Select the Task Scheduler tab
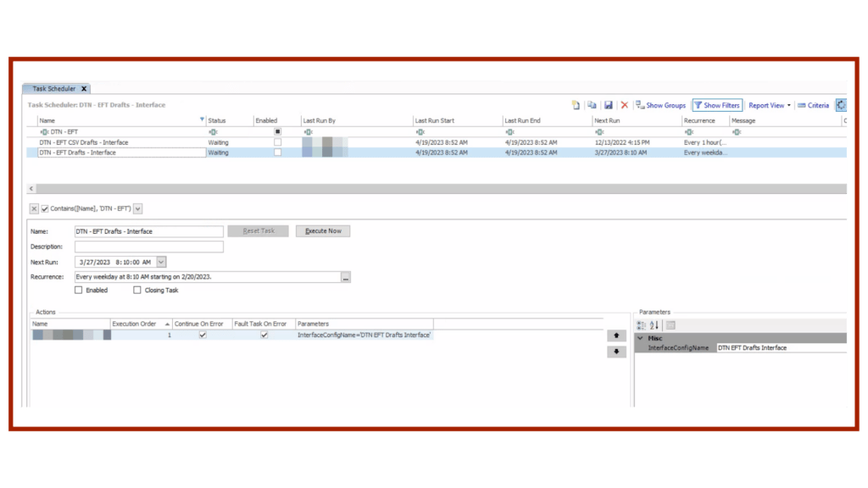 pos(54,88)
